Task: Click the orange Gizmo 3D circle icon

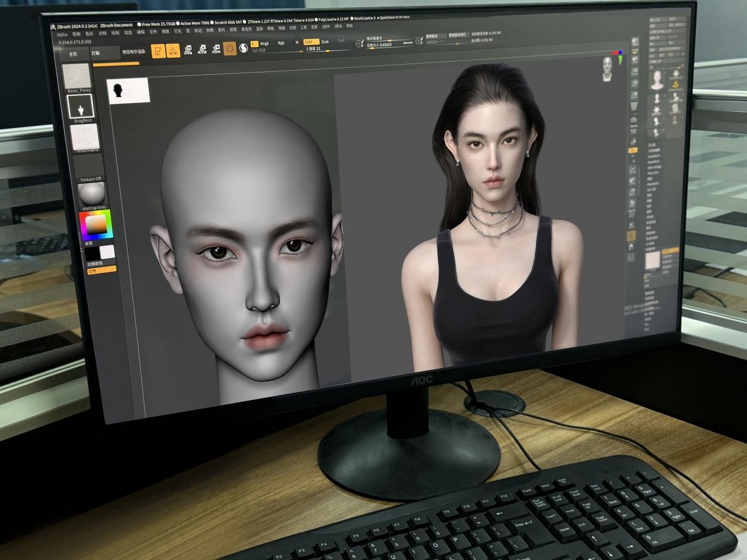Action: [x=230, y=49]
